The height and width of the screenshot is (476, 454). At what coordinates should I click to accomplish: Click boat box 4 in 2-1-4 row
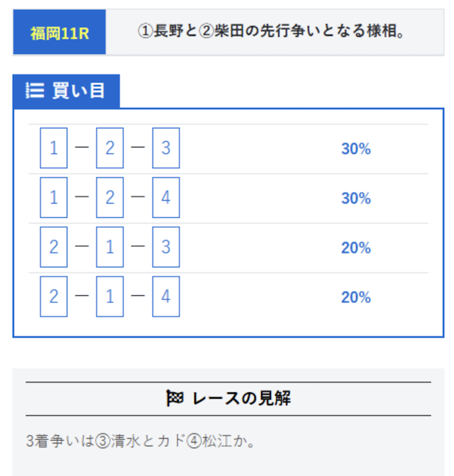click(166, 297)
